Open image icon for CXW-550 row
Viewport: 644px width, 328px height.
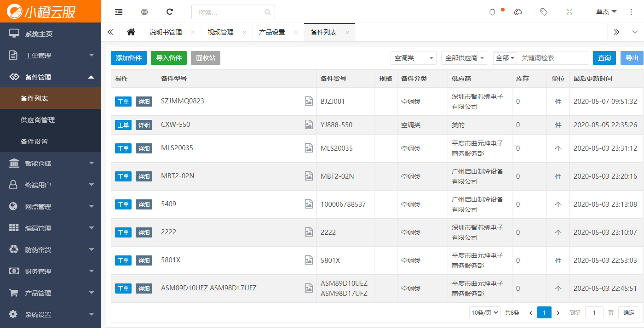(x=309, y=124)
